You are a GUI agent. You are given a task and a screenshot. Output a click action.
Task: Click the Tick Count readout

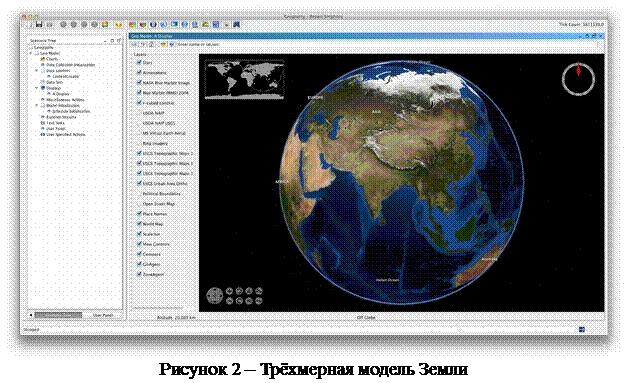tap(581, 24)
